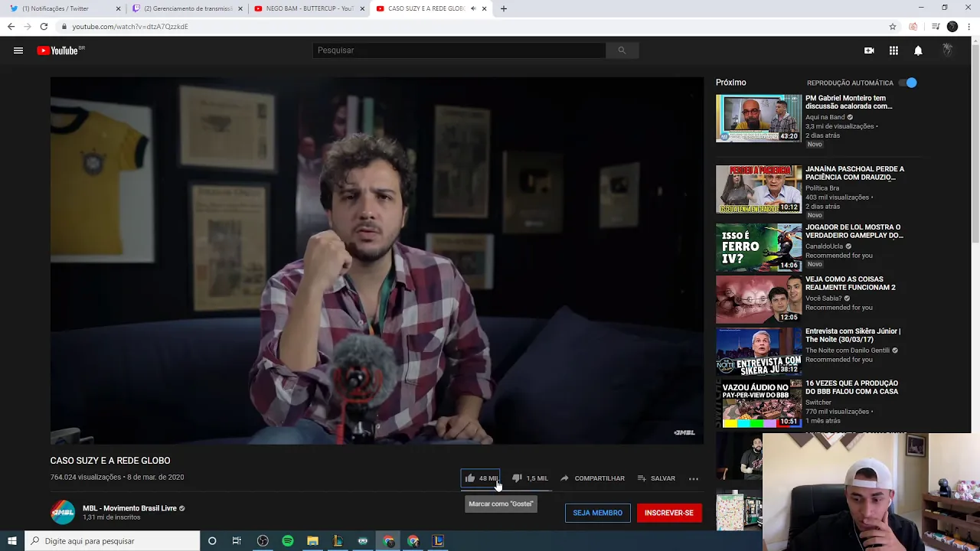Click the SEJA MEMBRO button
The height and width of the screenshot is (551, 980).
pyautogui.click(x=597, y=513)
